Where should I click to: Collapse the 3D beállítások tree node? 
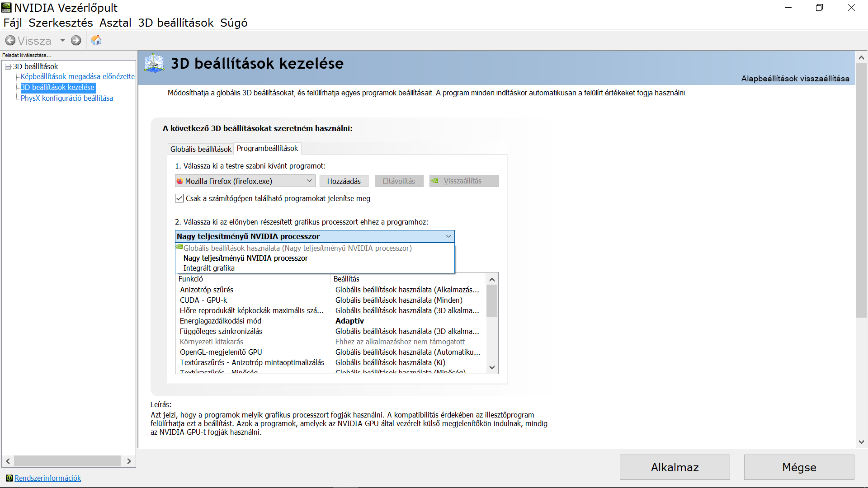[8, 66]
